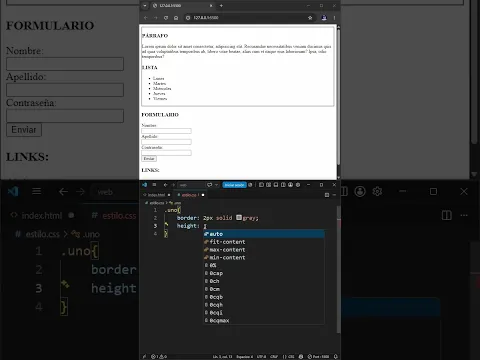This screenshot has height=360, width=480.
Task: Select the 0cqi suggestion
Action: coord(264,313)
